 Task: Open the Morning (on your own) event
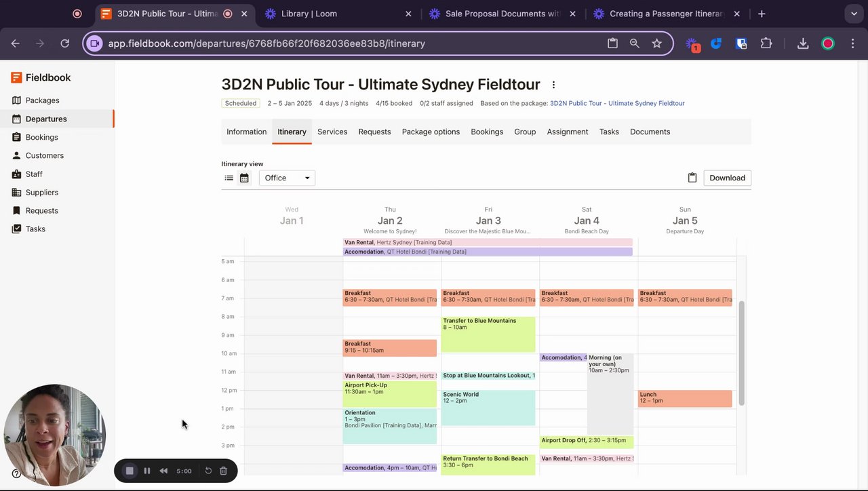tap(610, 393)
